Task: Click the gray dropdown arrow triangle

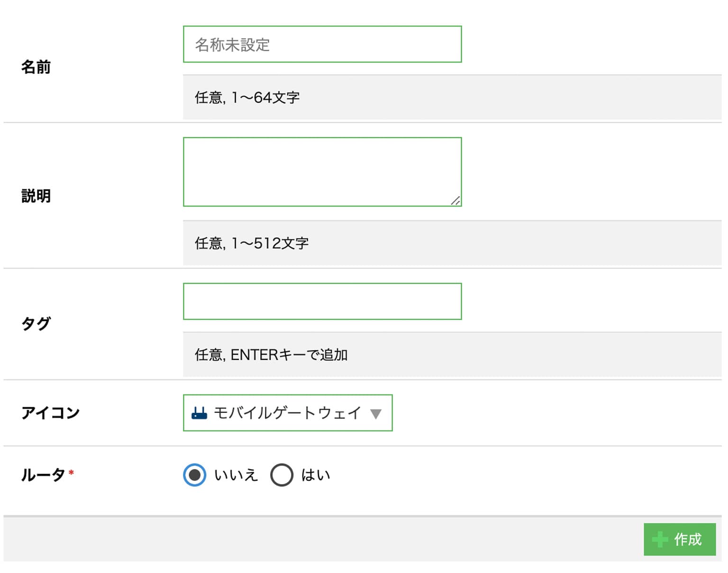Action: coord(376,414)
